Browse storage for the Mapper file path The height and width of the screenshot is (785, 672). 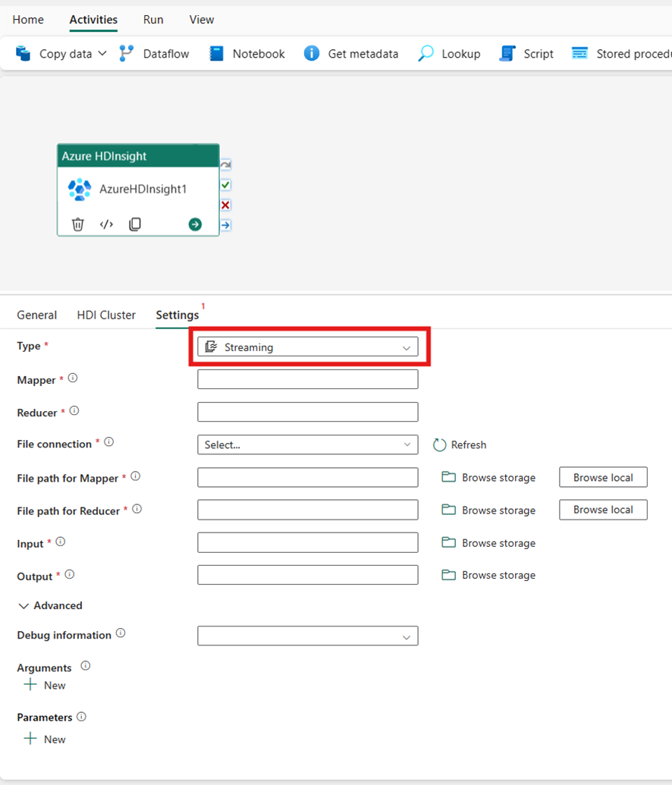pos(488,478)
